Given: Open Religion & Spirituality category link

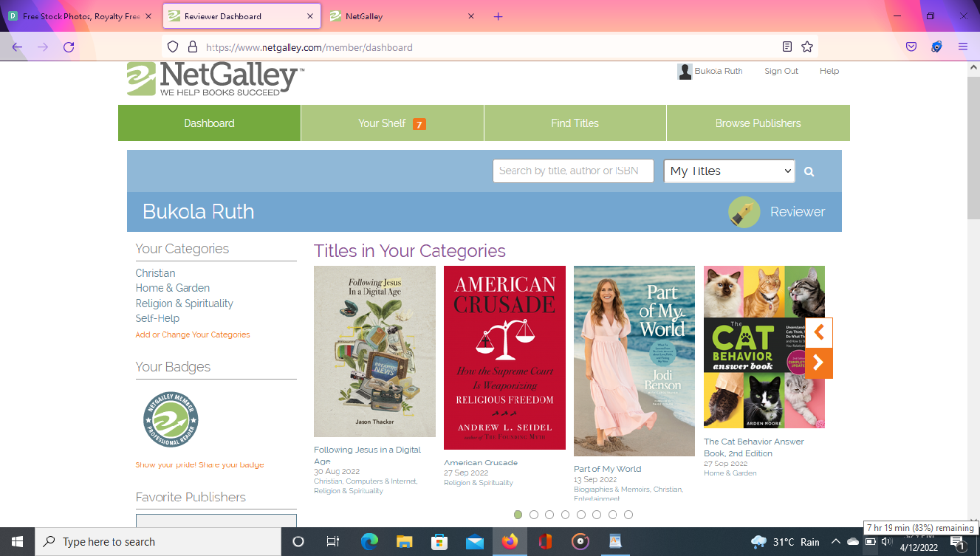Looking at the screenshot, I should (184, 303).
